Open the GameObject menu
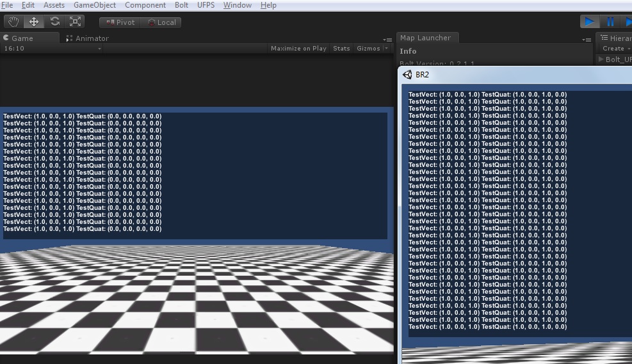Image resolution: width=632 pixels, height=364 pixels. [x=95, y=5]
